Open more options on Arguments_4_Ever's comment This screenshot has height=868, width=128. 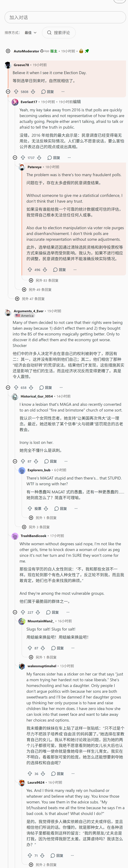pos(61,387)
